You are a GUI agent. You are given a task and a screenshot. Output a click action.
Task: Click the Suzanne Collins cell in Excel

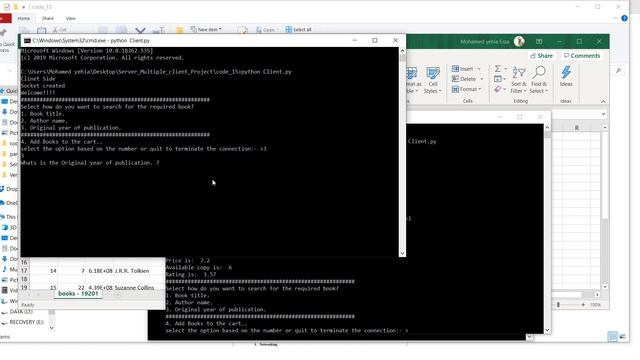click(134, 287)
